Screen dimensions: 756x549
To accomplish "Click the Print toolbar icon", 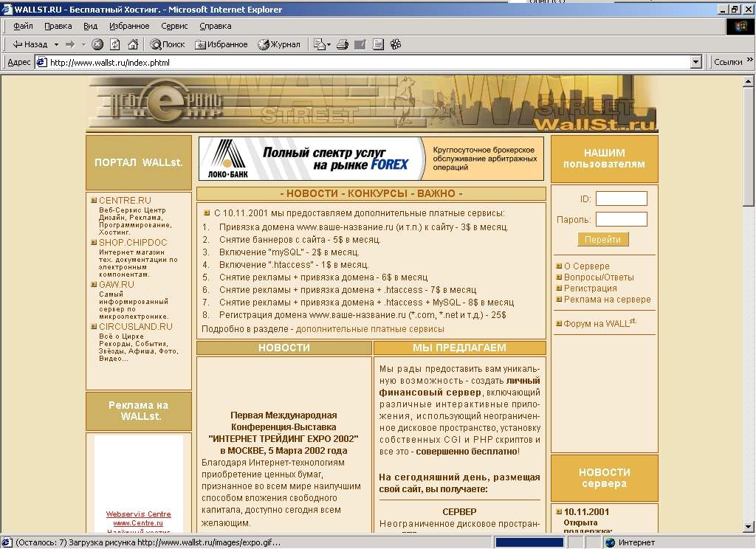I will pyautogui.click(x=343, y=44).
